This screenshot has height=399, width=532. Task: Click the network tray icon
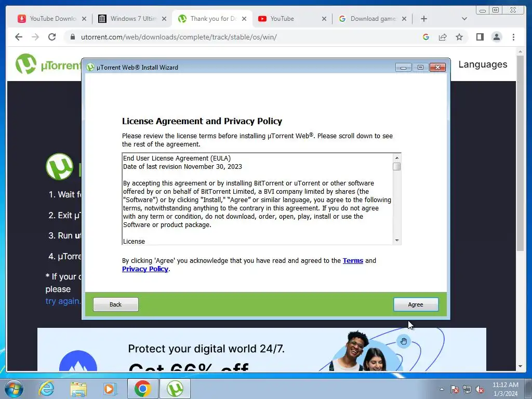pos(467,389)
